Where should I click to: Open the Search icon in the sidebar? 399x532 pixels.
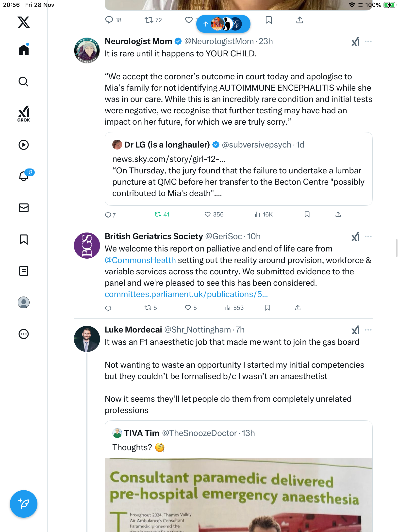[x=24, y=82]
